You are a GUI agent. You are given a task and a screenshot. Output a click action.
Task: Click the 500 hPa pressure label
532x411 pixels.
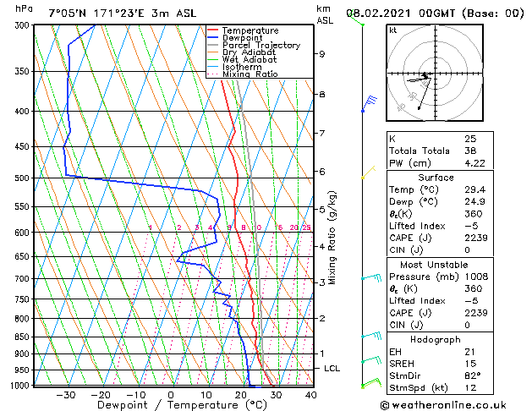pyautogui.click(x=22, y=178)
